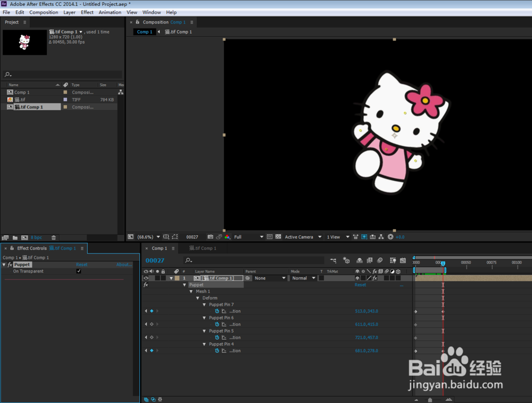Toggle keyframe diamond for Puppet Pin 7
This screenshot has width=532, height=403.
pyautogui.click(x=152, y=311)
